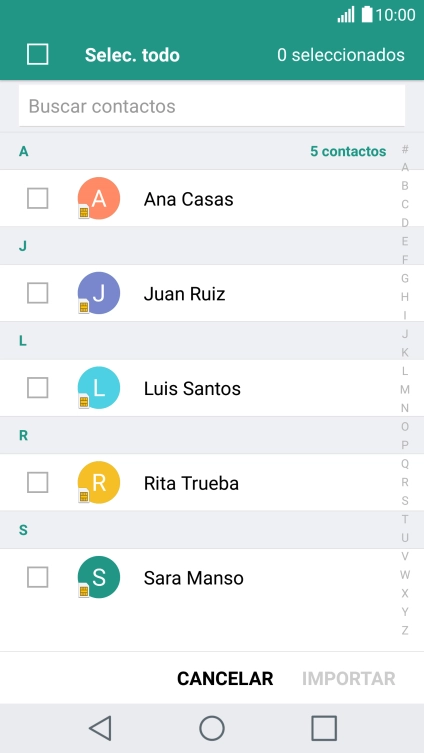Select the Sara Manso contact name
This screenshot has height=753, width=424.
click(194, 578)
